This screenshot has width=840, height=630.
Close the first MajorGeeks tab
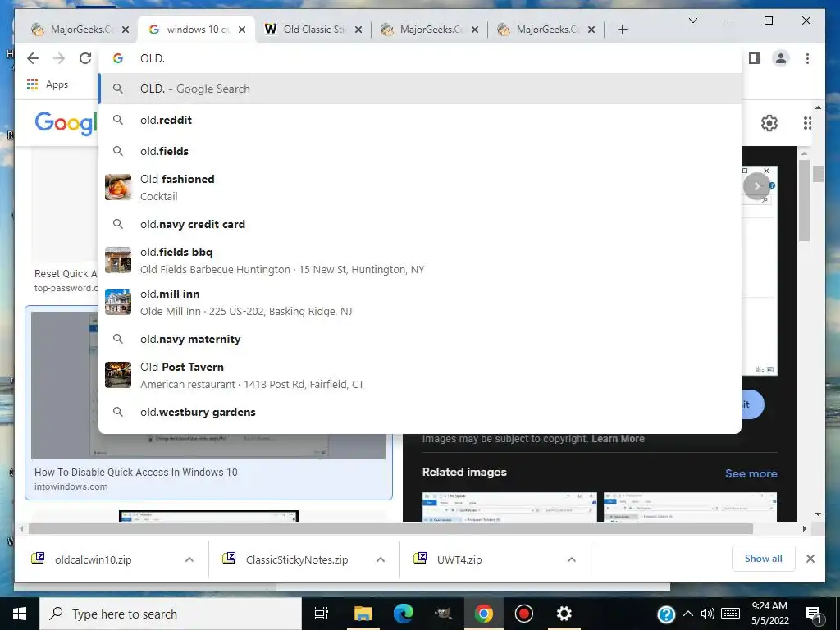126,30
